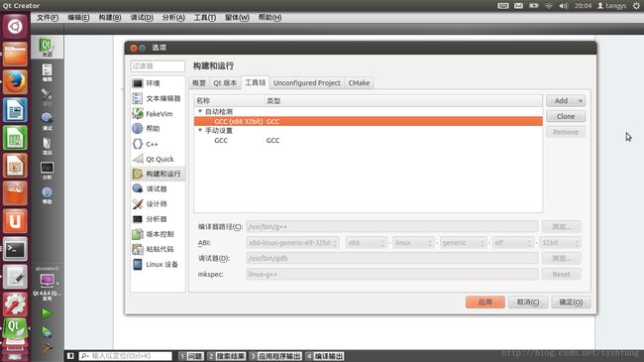Open the 32bit width dropdown
Viewport: 644px width, 362px height.
[x=560, y=243]
